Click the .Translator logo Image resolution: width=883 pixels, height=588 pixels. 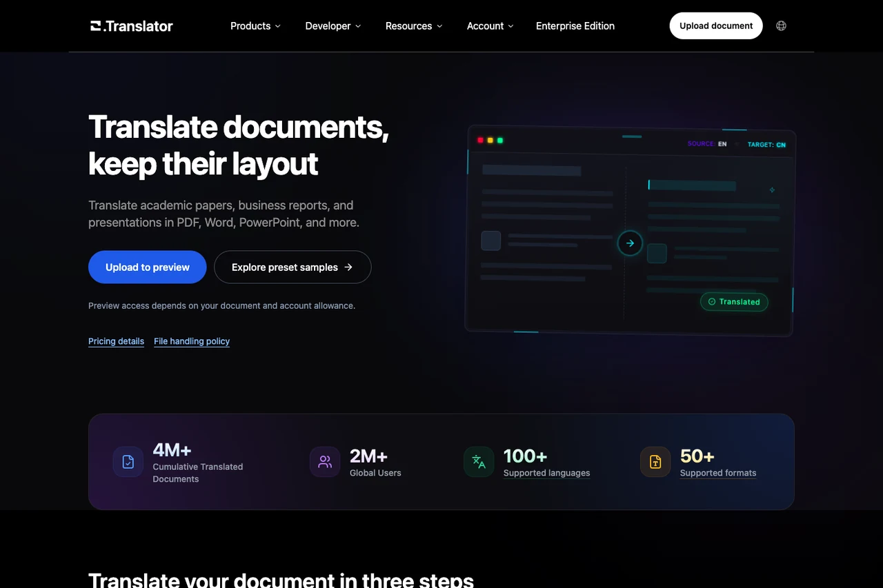[132, 26]
